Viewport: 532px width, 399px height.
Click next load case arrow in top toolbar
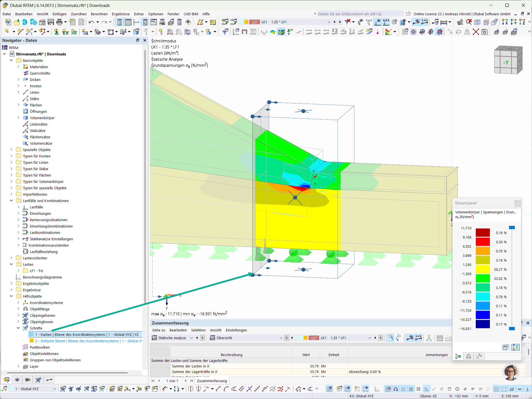pyautogui.click(x=340, y=22)
